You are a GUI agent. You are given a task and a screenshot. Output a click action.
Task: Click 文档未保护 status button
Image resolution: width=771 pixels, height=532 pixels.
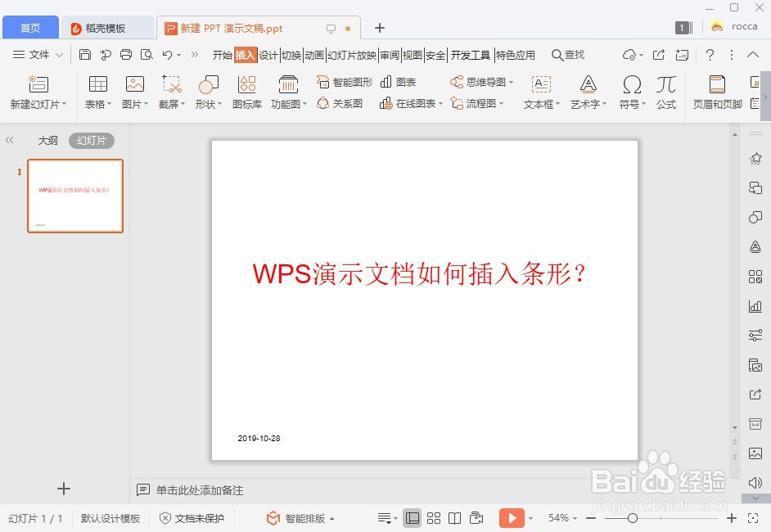[192, 518]
